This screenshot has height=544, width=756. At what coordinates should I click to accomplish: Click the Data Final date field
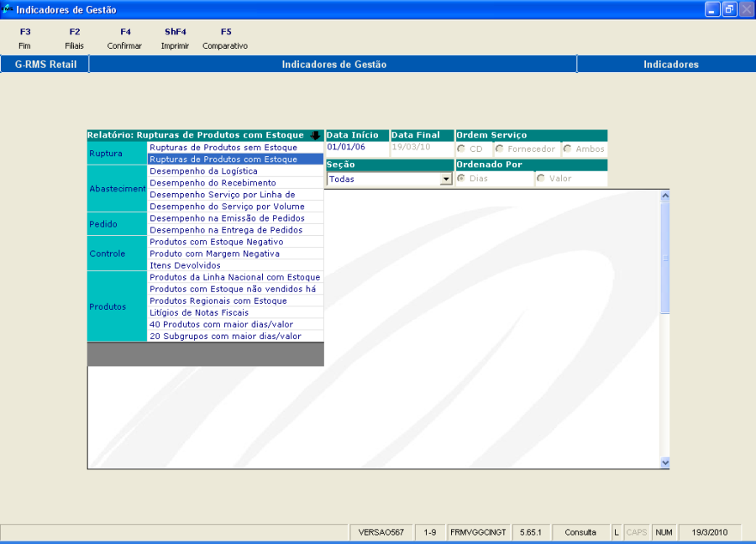coord(422,149)
